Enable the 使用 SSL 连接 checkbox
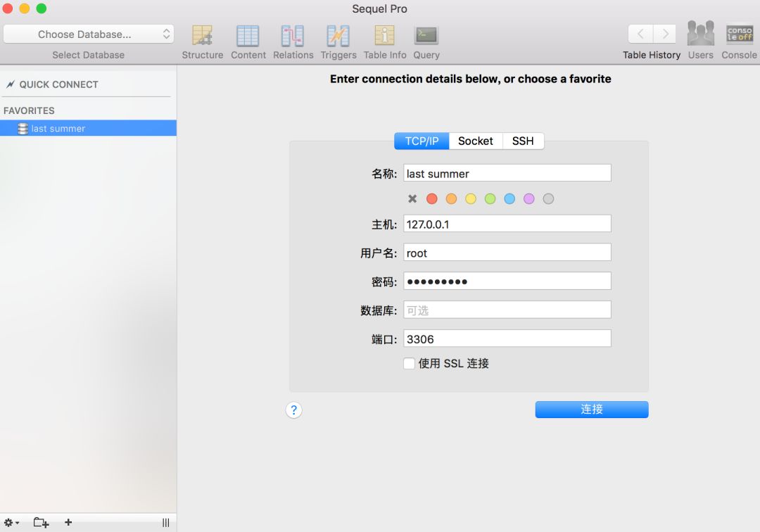The image size is (760, 532). [409, 363]
